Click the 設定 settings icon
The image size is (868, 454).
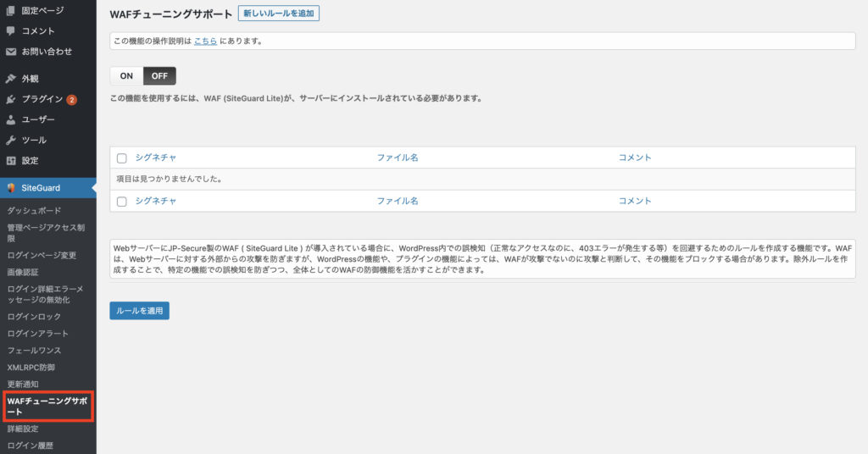10,160
